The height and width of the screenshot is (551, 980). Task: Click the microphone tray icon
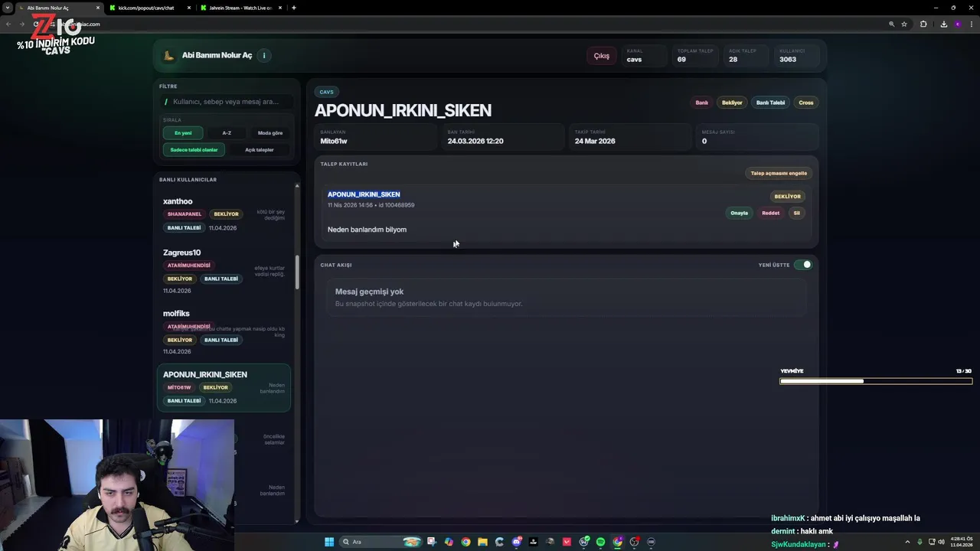click(920, 542)
